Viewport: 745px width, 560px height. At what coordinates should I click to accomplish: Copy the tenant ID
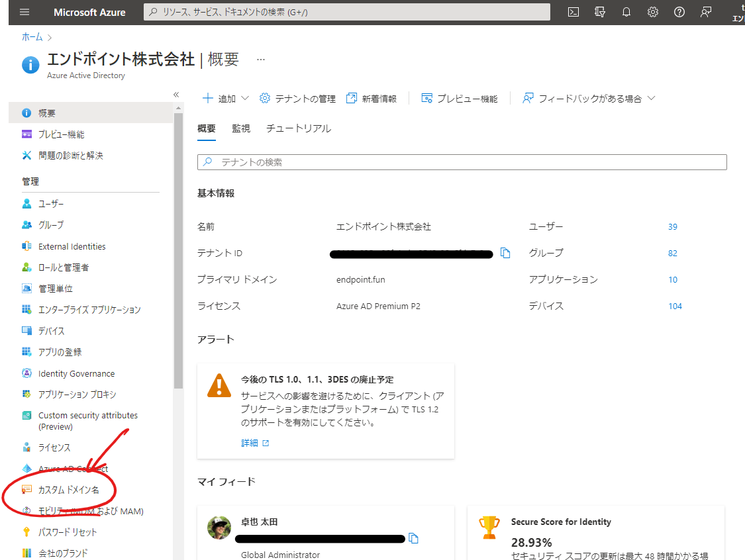point(505,253)
